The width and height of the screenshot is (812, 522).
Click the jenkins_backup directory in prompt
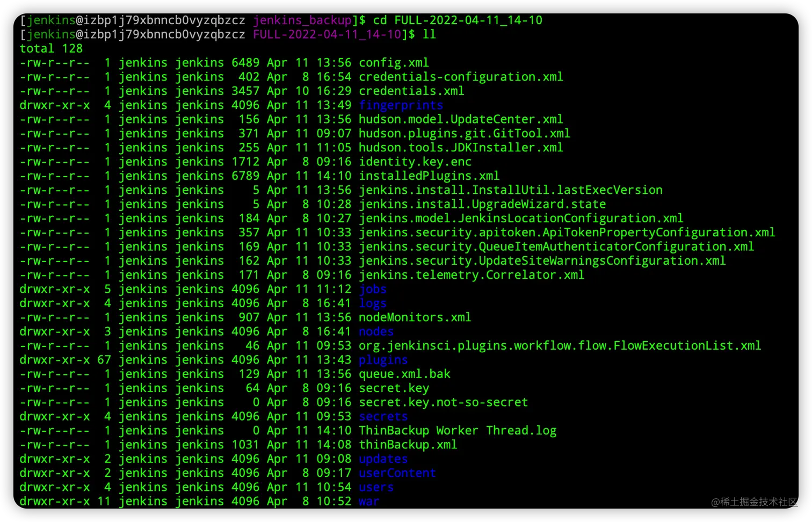(302, 20)
